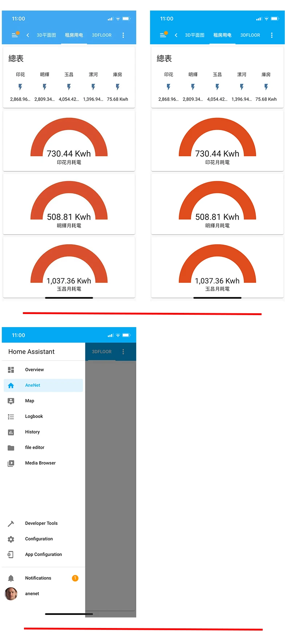This screenshot has width=287, height=644.
Task: Tap 玉昌 power bolt icon in the left phone
Action: pos(69,87)
